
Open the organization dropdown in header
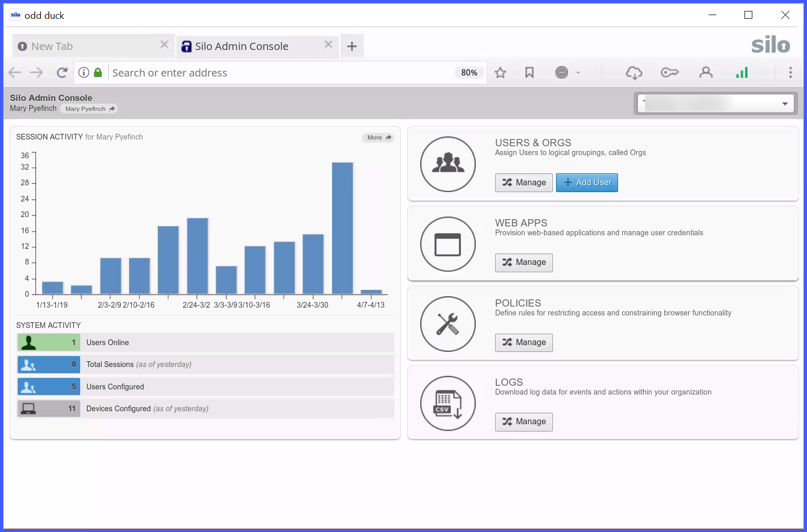(x=716, y=104)
